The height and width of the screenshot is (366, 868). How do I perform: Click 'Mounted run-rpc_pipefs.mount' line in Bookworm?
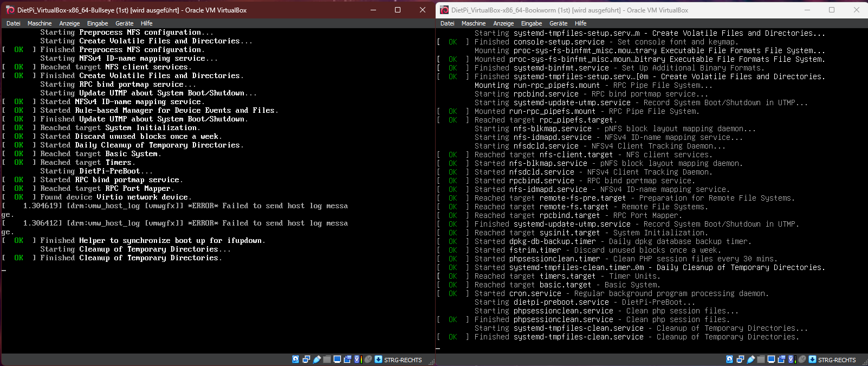[568, 111]
